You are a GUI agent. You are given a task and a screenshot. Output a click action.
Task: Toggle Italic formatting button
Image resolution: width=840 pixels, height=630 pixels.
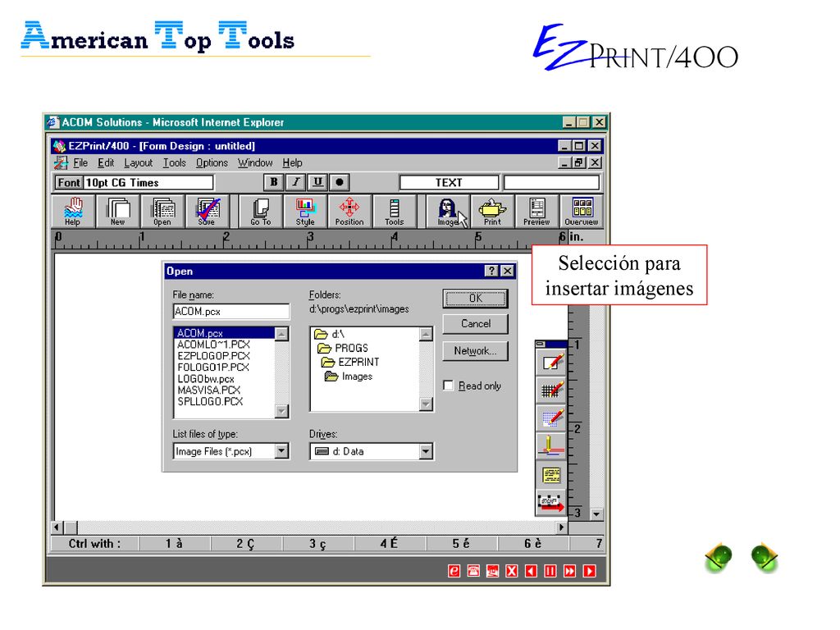coord(295,183)
